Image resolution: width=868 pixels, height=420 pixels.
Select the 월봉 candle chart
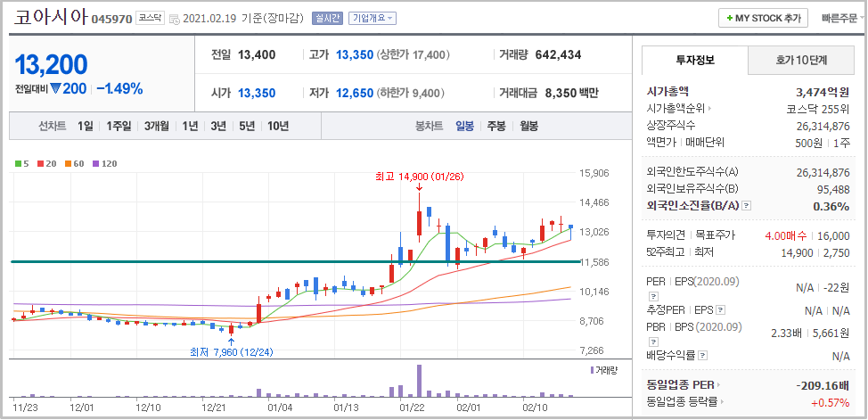point(528,126)
